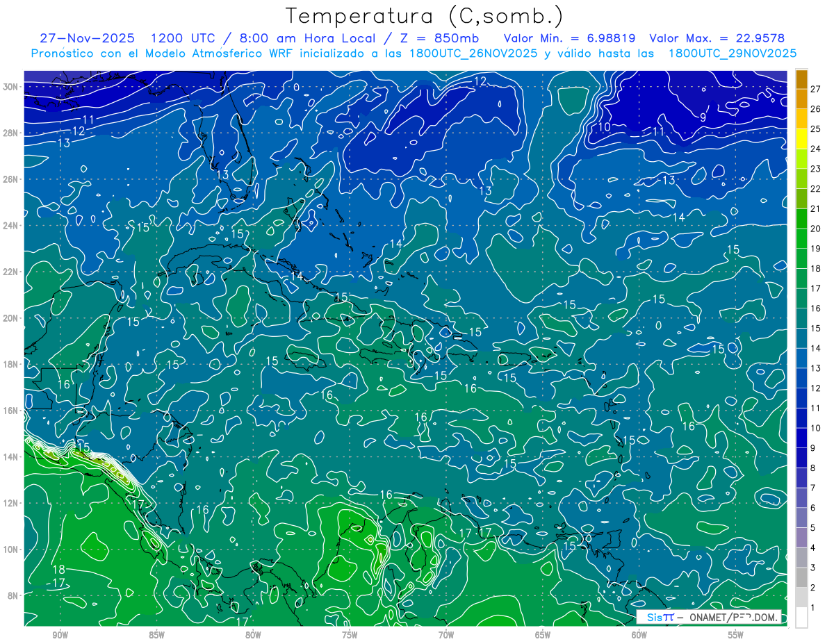
Task: Click the 9 contour label on the map
Action: click(702, 117)
